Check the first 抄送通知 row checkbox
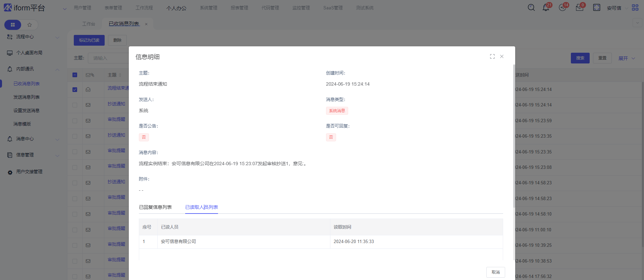 point(75,105)
